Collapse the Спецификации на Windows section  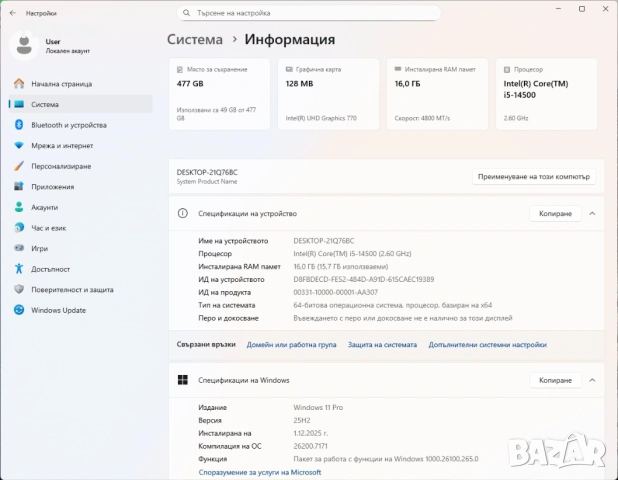592,380
